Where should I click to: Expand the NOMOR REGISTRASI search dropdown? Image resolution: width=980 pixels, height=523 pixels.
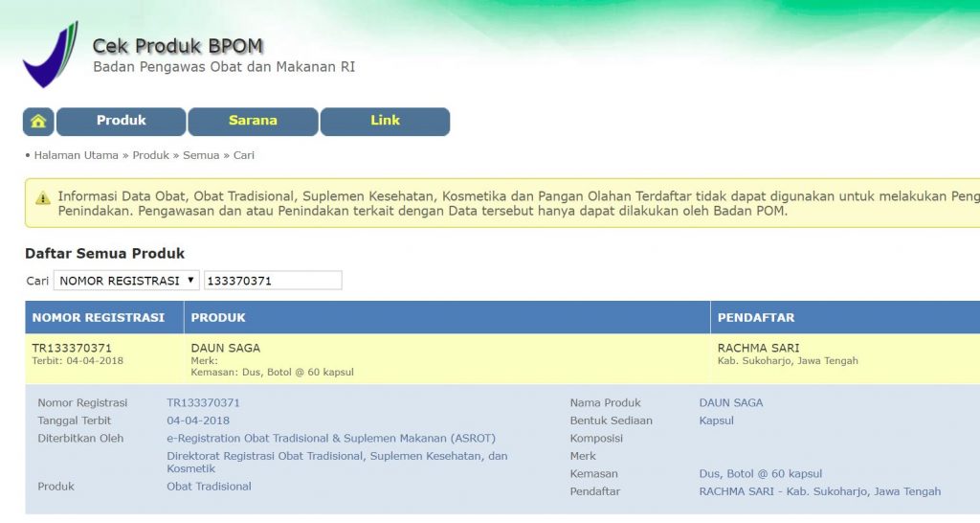[x=126, y=281]
